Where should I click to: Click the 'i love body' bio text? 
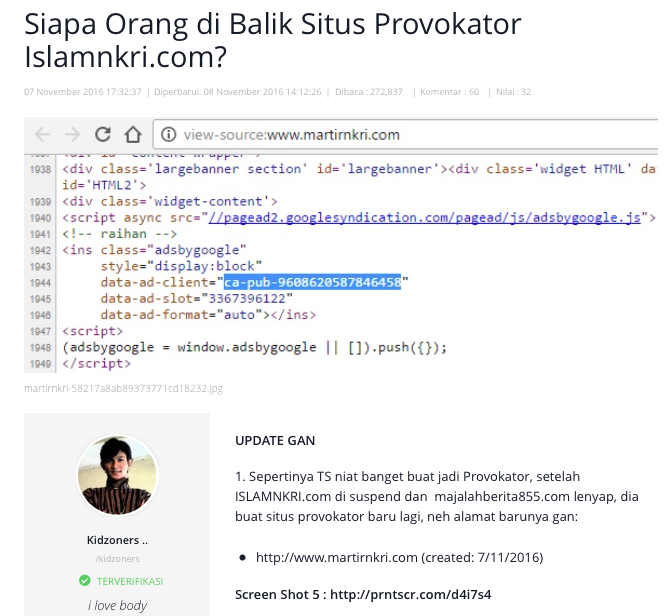pos(117,605)
